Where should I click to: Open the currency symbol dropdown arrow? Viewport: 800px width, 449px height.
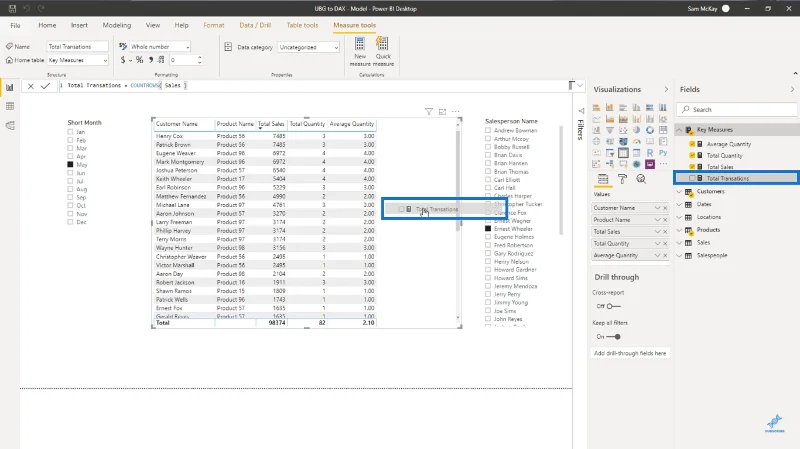(x=131, y=60)
